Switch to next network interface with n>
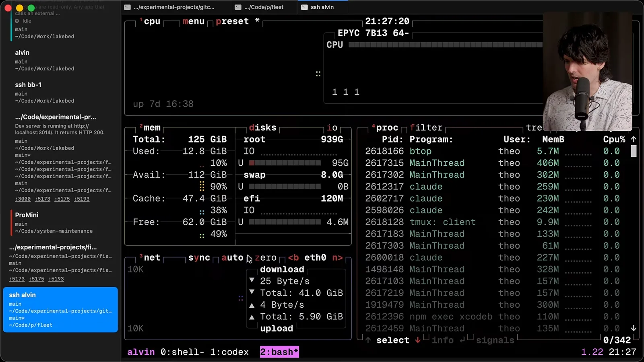 click(x=337, y=257)
